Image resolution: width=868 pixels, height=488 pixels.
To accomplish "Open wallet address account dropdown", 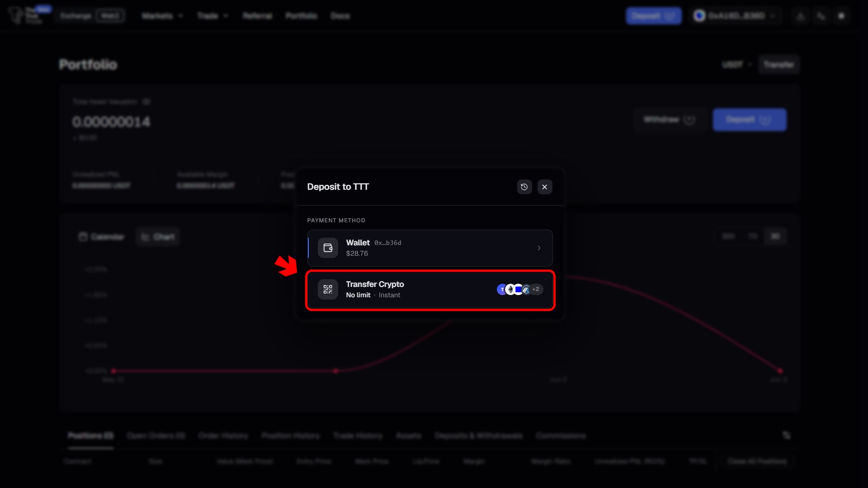I will tap(735, 16).
